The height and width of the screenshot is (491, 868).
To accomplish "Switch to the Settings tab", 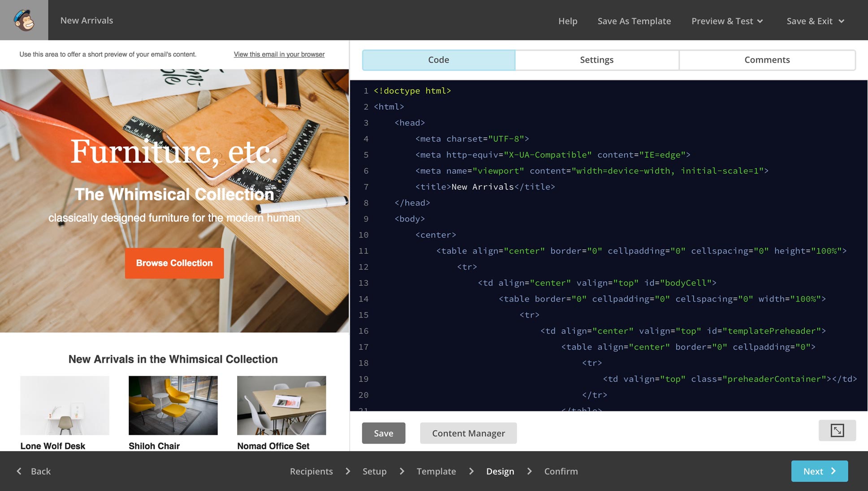I will [597, 60].
